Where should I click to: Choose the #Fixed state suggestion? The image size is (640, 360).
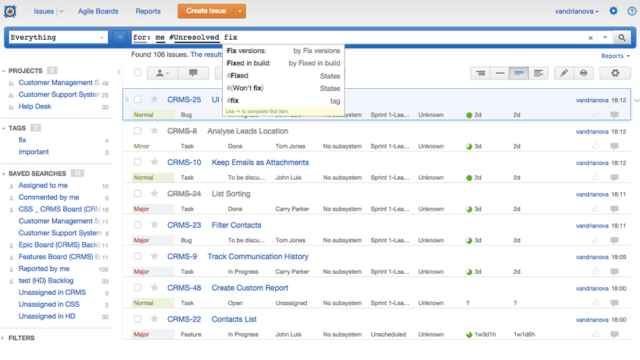tap(283, 76)
